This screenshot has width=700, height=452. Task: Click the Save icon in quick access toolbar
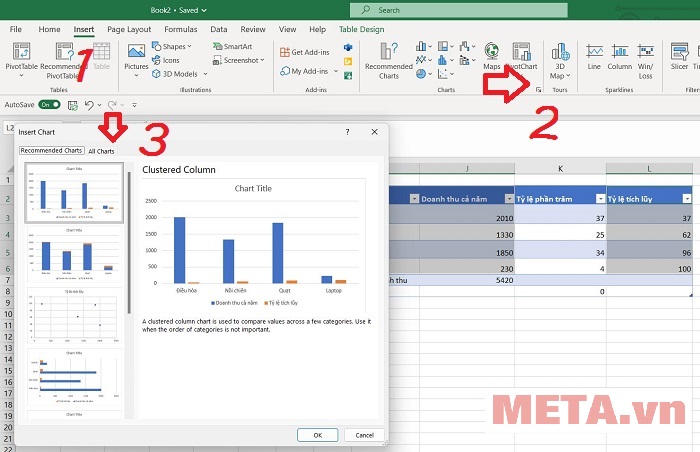(73, 104)
